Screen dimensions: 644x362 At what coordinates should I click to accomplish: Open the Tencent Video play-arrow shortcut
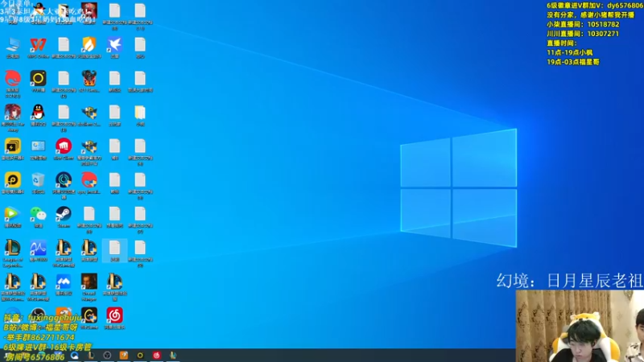click(13, 214)
